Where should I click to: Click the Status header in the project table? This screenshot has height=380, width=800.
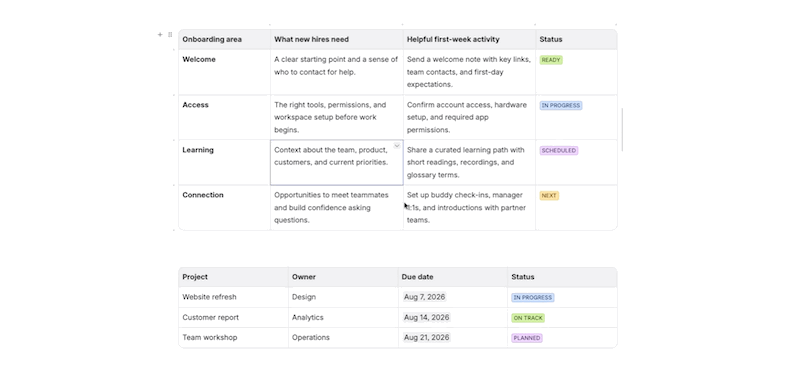point(562,277)
